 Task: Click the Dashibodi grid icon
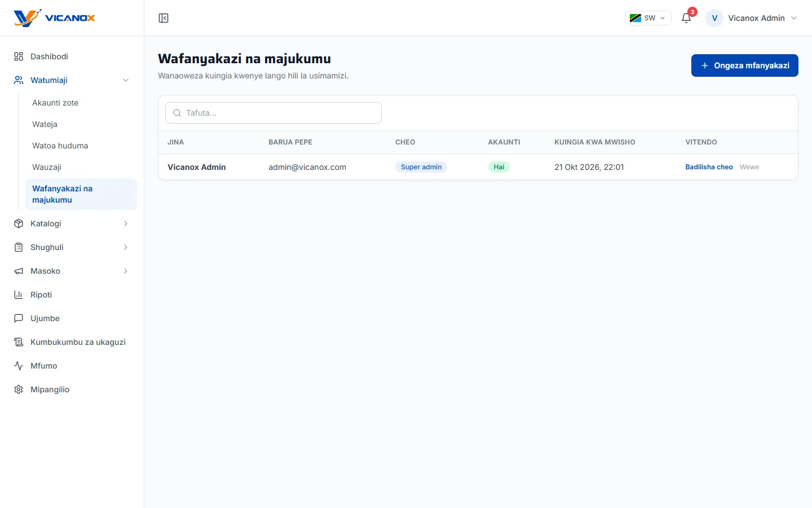(x=19, y=56)
